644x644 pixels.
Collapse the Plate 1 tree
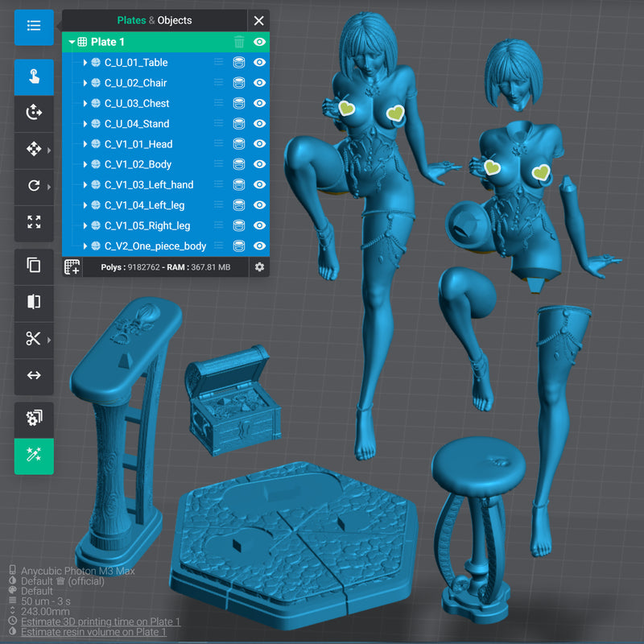click(72, 42)
